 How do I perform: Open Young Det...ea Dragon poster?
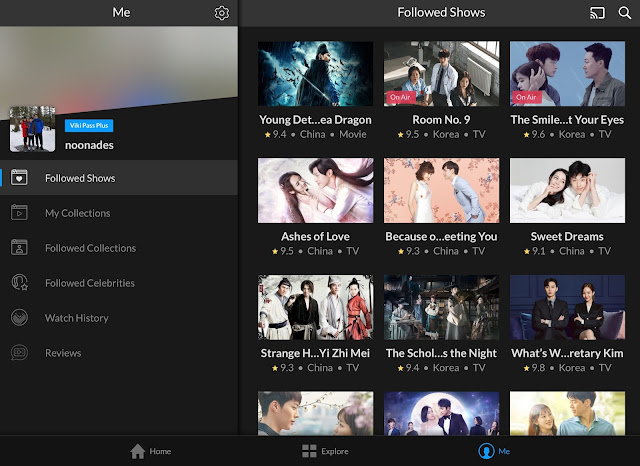pyautogui.click(x=315, y=73)
